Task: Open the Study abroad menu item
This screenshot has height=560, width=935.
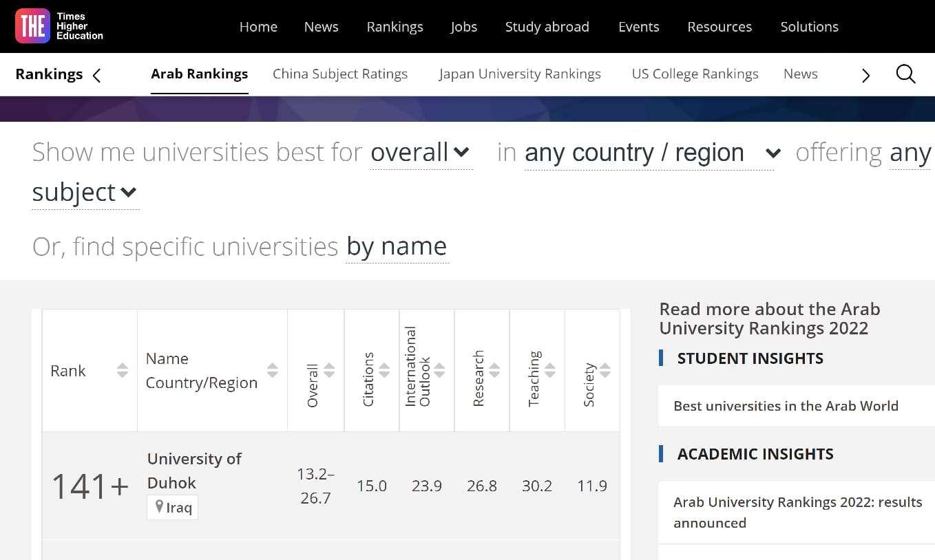Action: pyautogui.click(x=547, y=27)
